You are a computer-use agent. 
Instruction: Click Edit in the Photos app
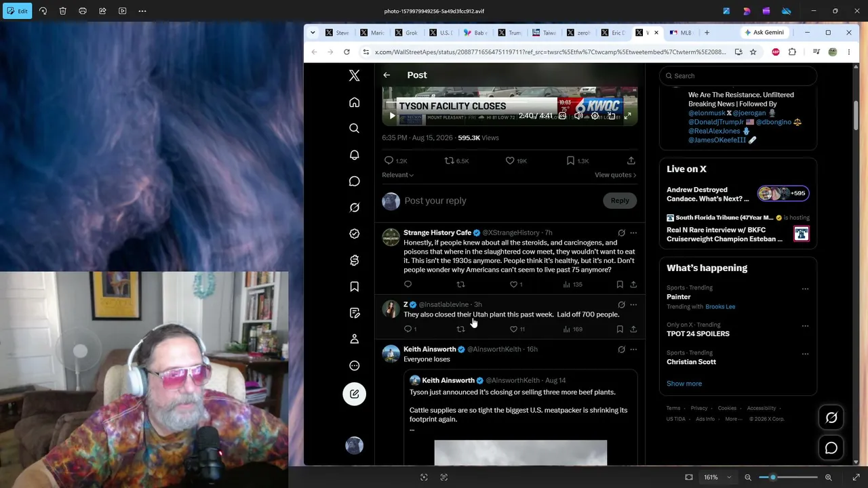(17, 11)
